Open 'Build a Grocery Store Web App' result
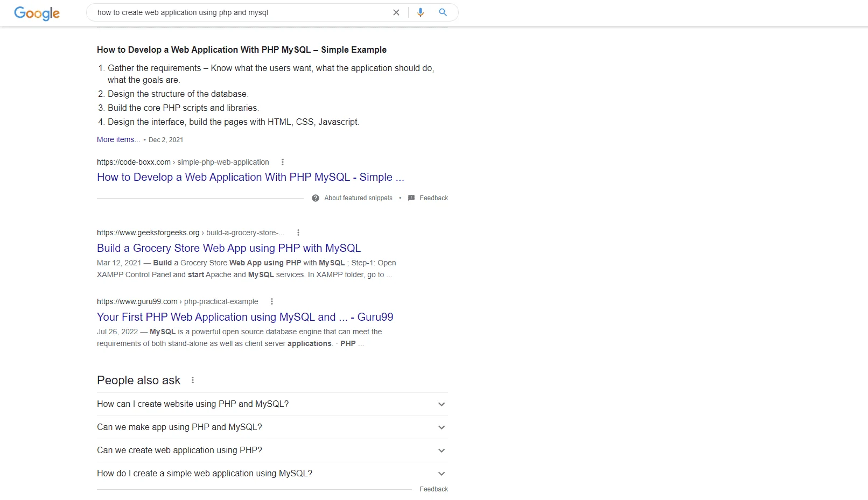The width and height of the screenshot is (868, 500). click(229, 248)
